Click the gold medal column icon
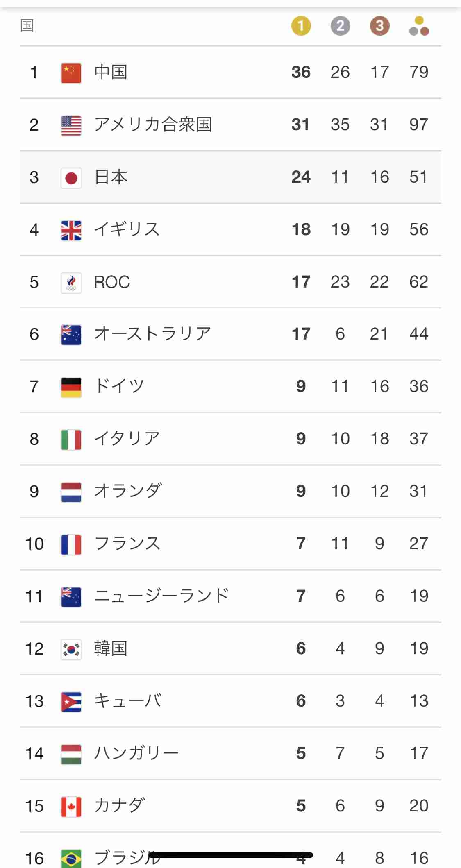 coord(301,26)
